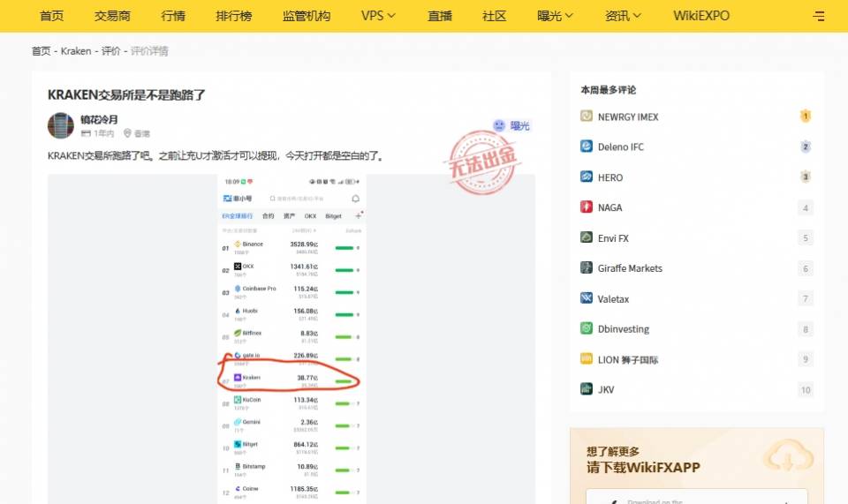Image resolution: width=848 pixels, height=504 pixels.
Task: Click the username 镜花冷月
Action: point(99,119)
